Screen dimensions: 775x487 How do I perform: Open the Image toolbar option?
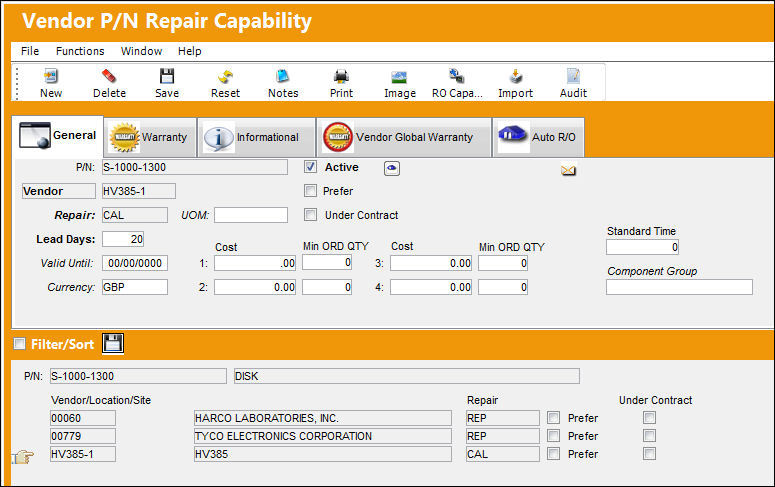[400, 83]
